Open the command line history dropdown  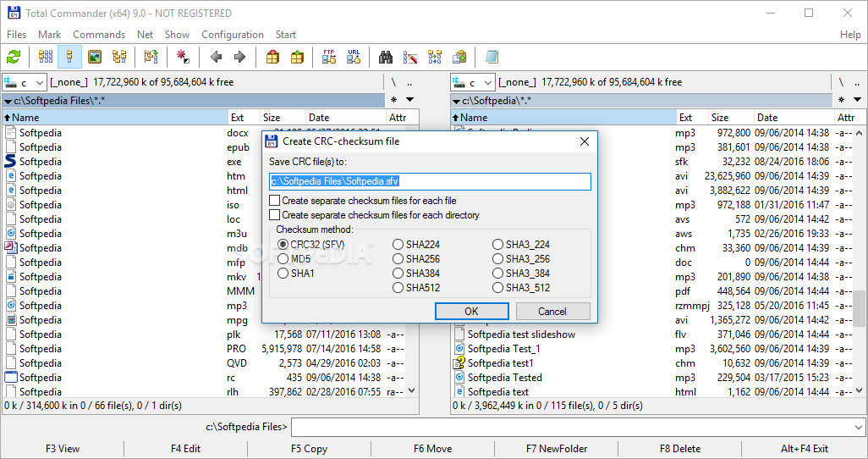coord(859,428)
